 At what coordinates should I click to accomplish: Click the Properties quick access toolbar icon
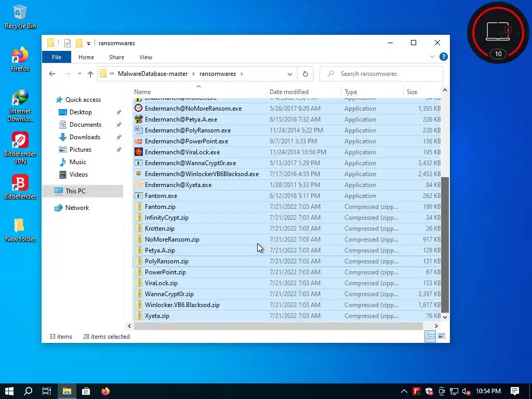coord(68,43)
